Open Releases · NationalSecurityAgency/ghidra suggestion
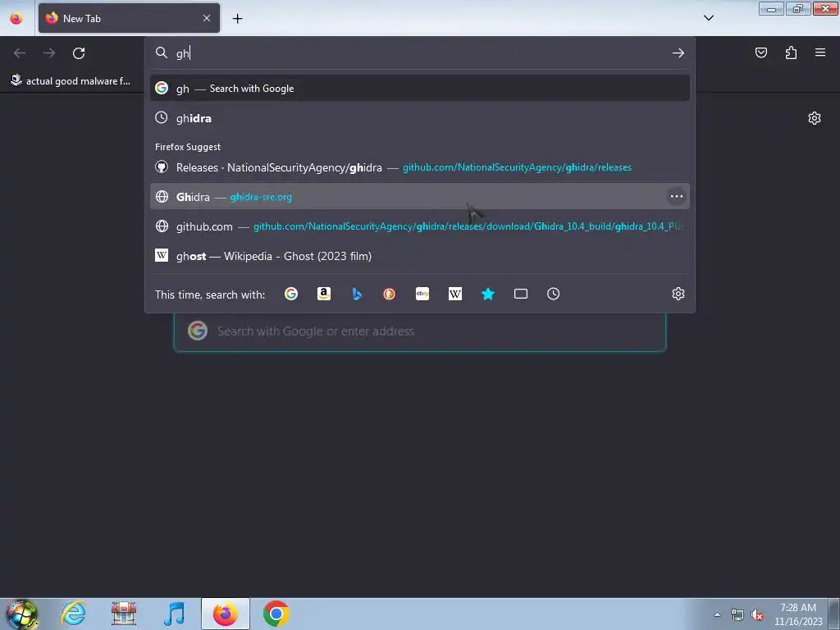 coord(420,167)
